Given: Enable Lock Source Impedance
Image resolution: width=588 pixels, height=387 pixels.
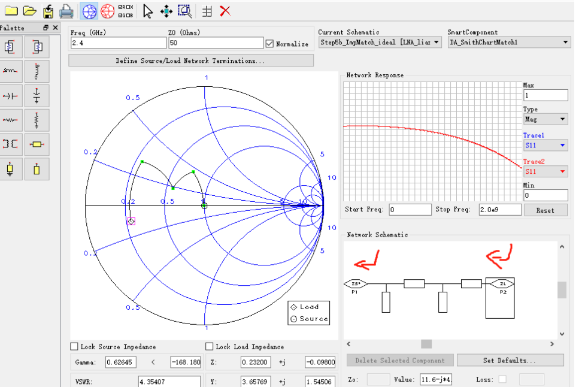Looking at the screenshot, I should pos(74,346).
